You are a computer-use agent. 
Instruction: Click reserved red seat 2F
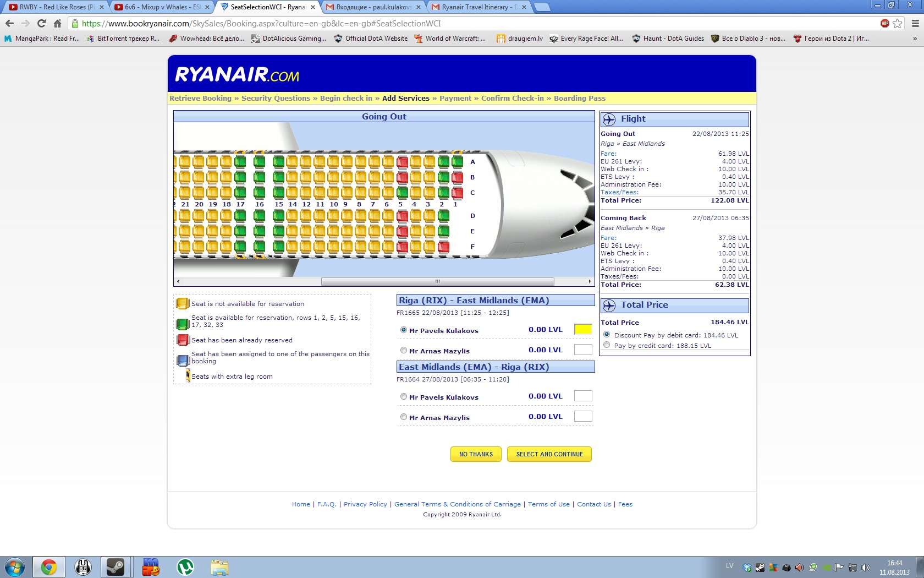point(443,247)
